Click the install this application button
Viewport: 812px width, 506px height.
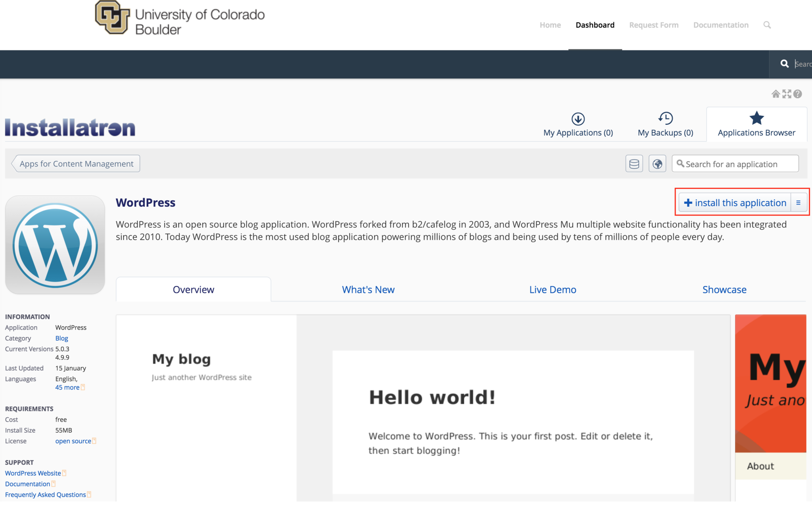coord(734,202)
